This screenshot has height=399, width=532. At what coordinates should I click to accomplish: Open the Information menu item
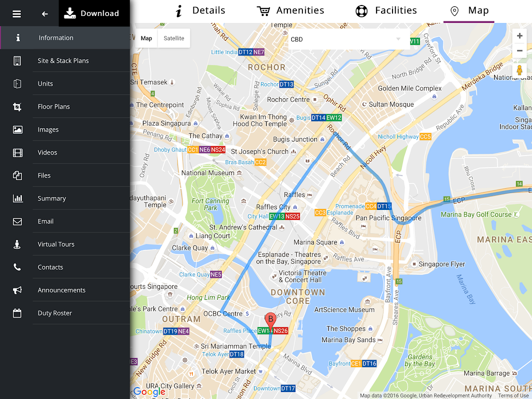(x=65, y=38)
